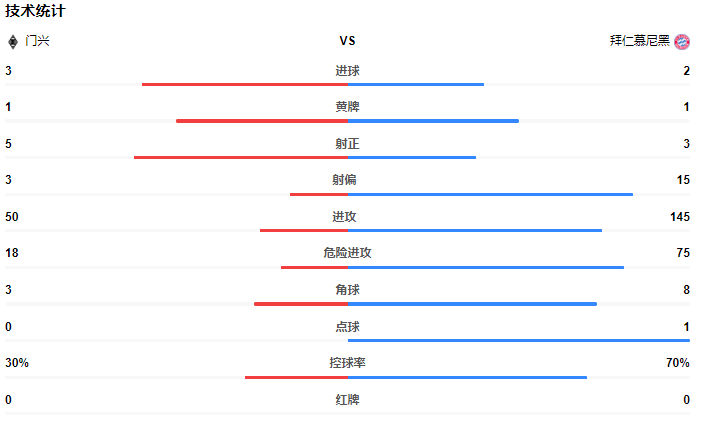Click the 70% possession value
The width and height of the screenshot is (712, 425).
click(678, 363)
